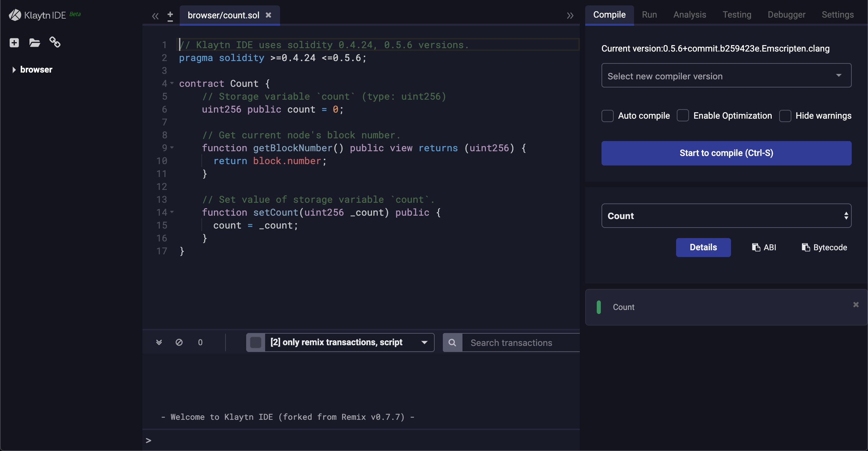Collapse left panel with double chevron
868x451 pixels.
[x=155, y=16]
